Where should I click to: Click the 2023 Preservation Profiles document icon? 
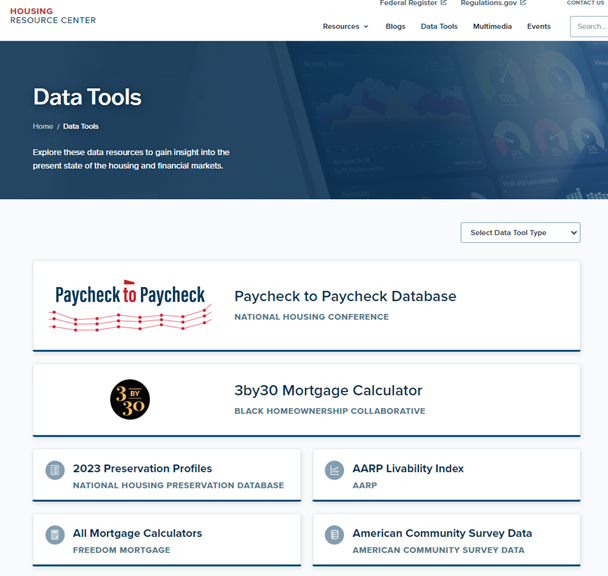(55, 470)
